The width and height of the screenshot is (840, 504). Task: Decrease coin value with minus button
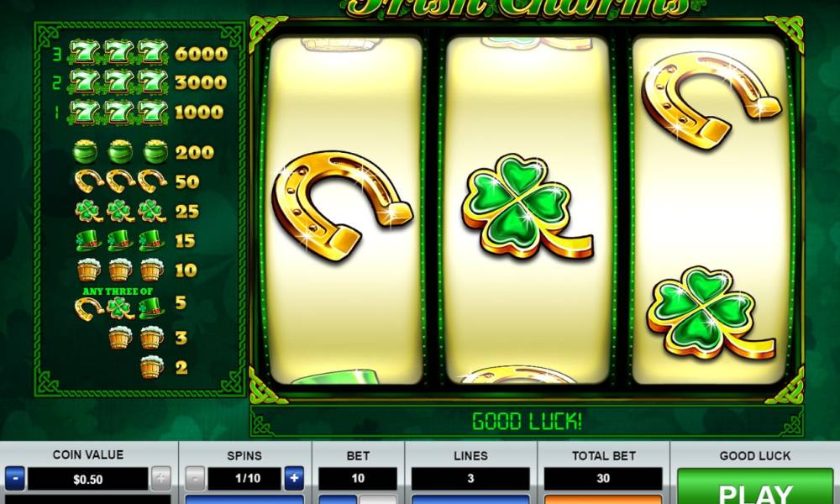coord(15,478)
